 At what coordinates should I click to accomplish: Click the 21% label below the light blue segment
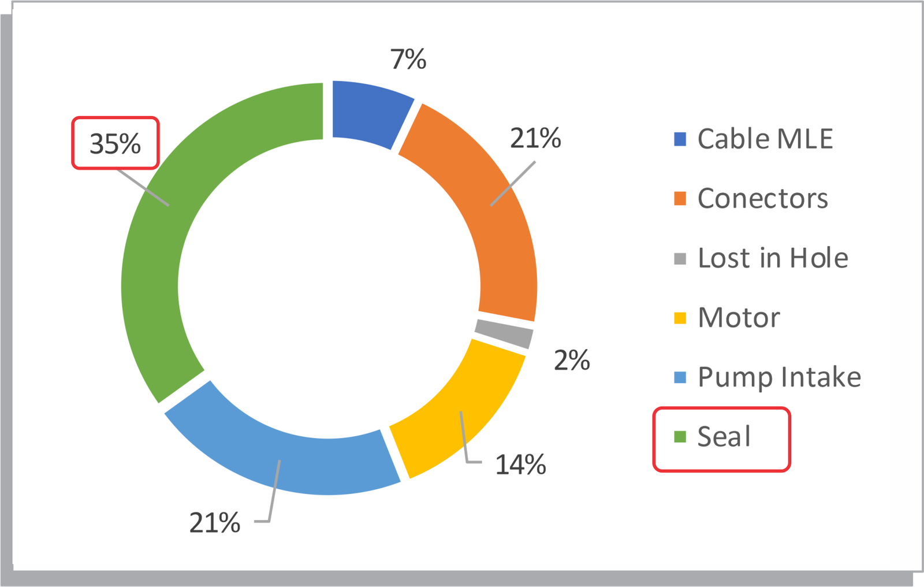215,523
